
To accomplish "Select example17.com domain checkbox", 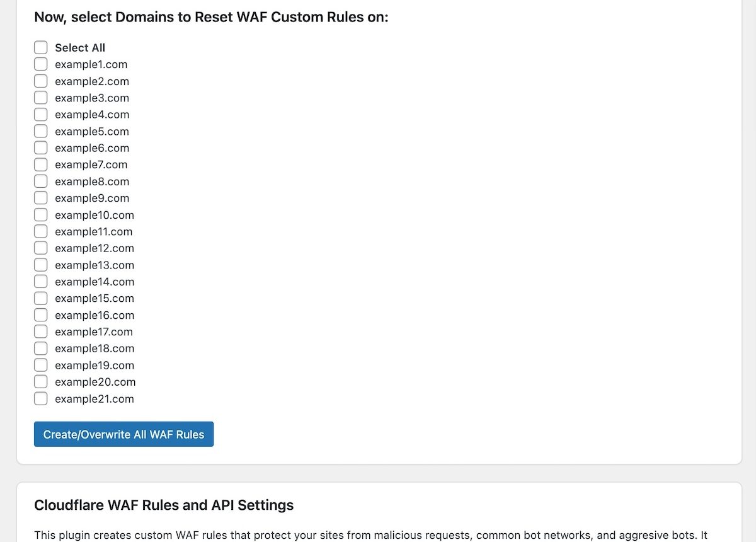I will click(x=40, y=331).
